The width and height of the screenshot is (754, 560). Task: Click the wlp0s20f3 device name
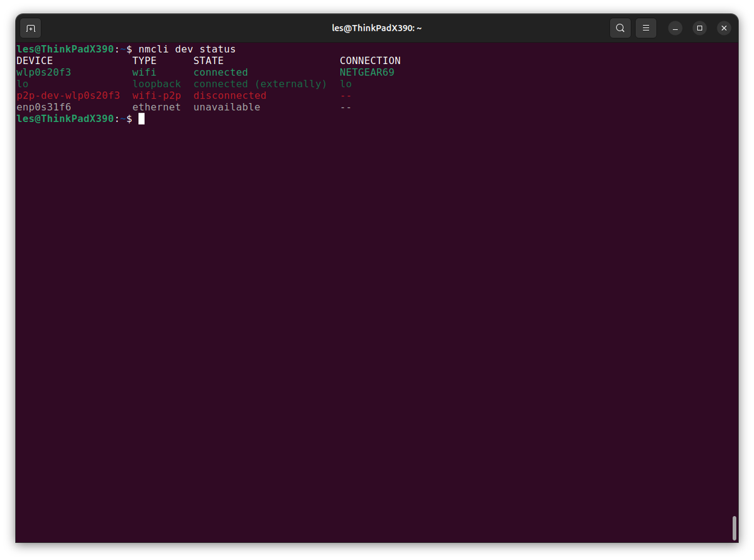[x=43, y=72]
